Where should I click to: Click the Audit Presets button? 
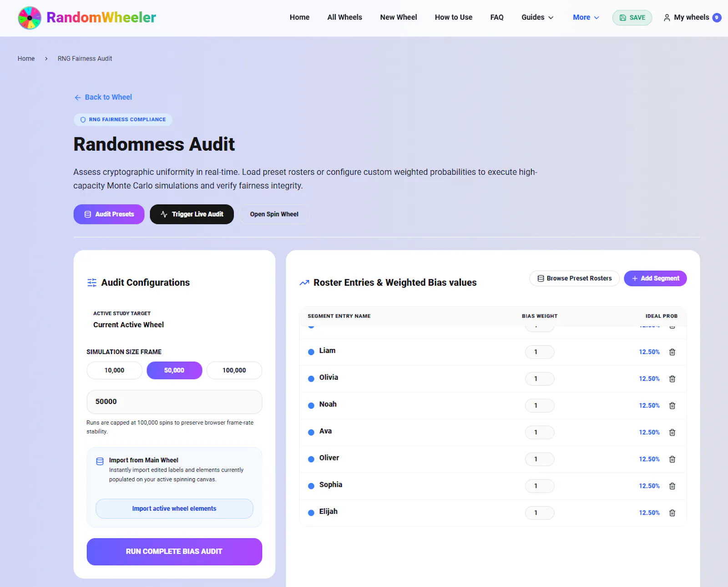pos(109,214)
